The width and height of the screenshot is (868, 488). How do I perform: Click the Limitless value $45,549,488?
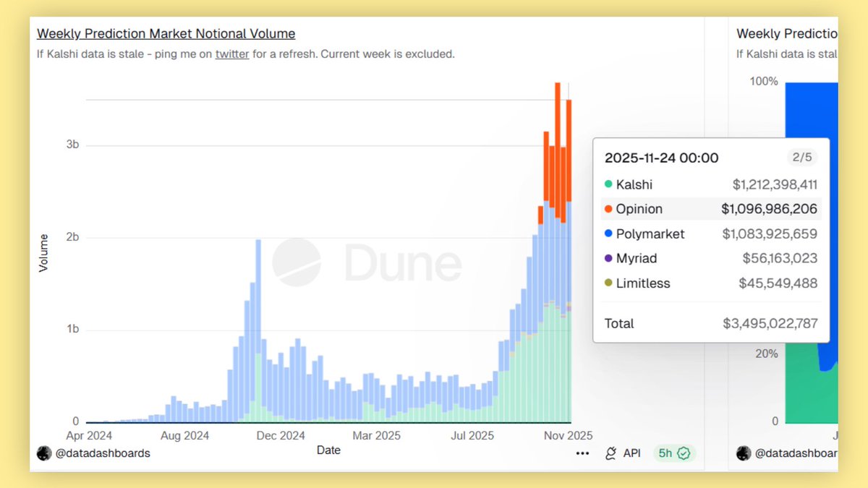click(x=778, y=283)
